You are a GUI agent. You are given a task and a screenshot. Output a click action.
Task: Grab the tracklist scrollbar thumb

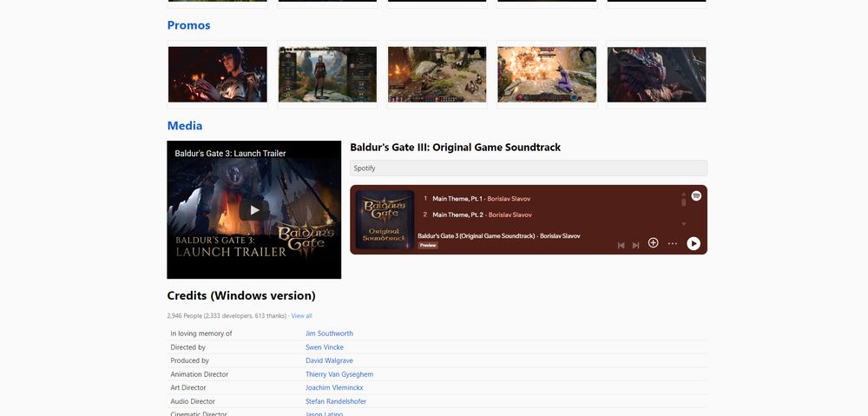[x=684, y=201]
